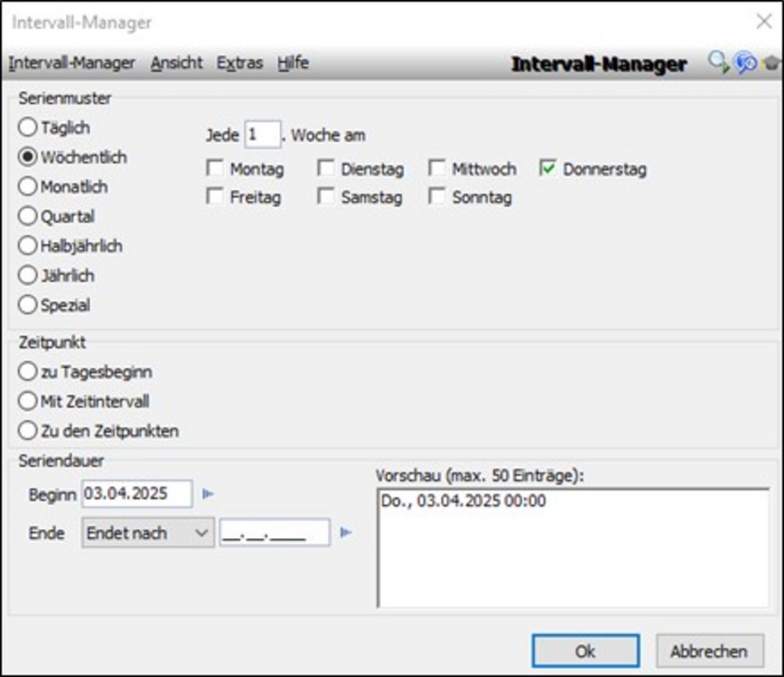This screenshot has width=784, height=677.
Task: Click the blue arrow next to Ende date
Action: coord(346,533)
